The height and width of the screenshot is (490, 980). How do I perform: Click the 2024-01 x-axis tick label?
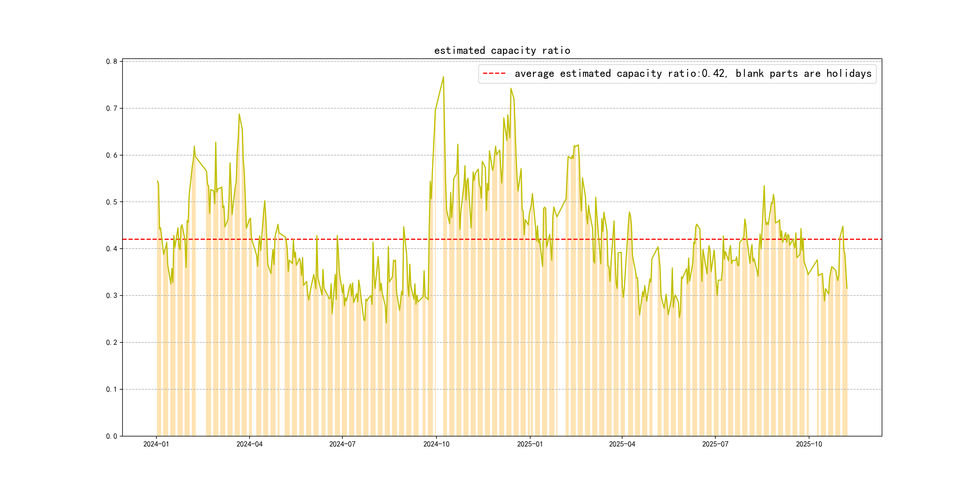click(x=156, y=444)
